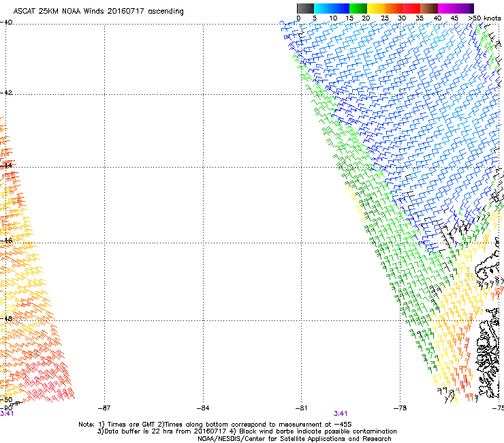Click the '-48' latitude axis label
This screenshot has width=504, height=443.
coord(6,318)
